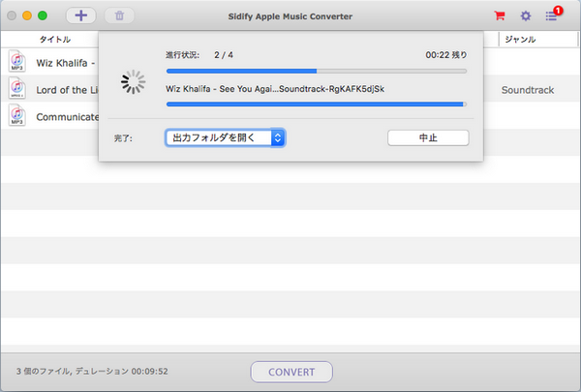Click the Sidify Apple Music Converter title
The height and width of the screenshot is (392, 581).
[x=290, y=16]
